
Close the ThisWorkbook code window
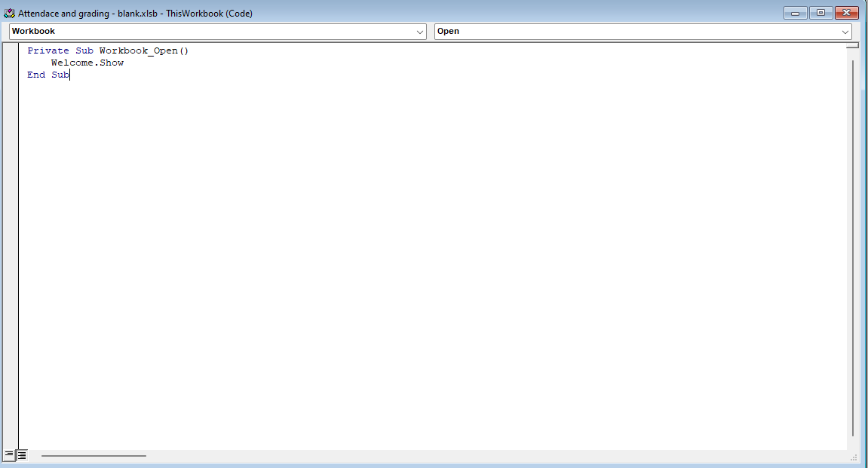[846, 13]
